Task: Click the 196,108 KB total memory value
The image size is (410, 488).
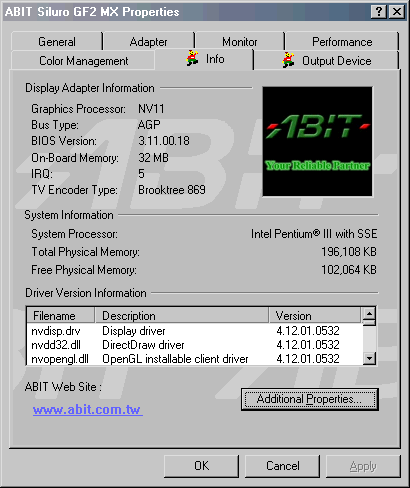Action: (x=349, y=252)
